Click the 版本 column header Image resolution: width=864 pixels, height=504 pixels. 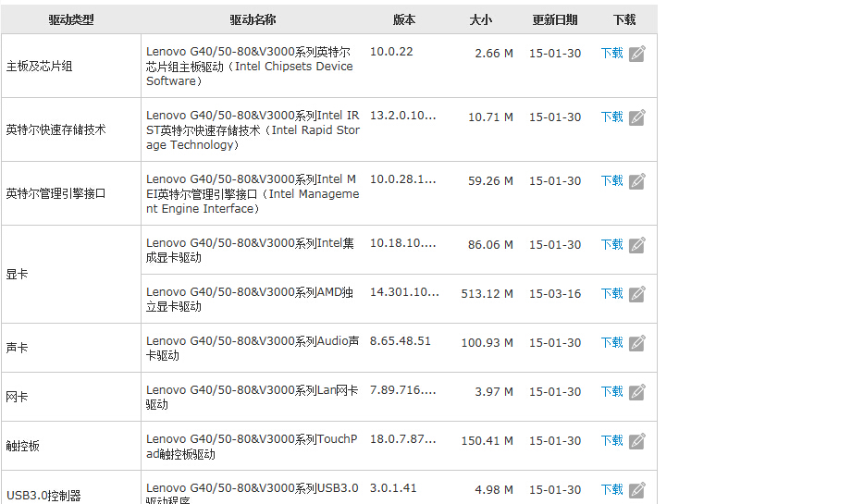pyautogui.click(x=404, y=19)
